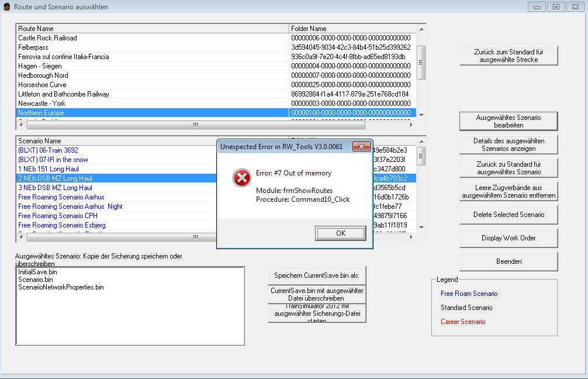This screenshot has height=379, width=588.
Task: Select scenario (BLXT) 06-Train 3692
Action: 116,150
